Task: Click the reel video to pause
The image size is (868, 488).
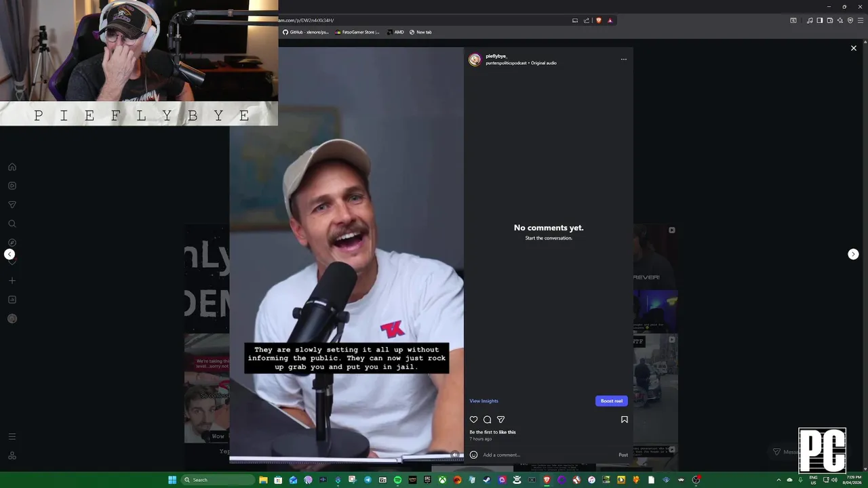Action: click(x=347, y=254)
